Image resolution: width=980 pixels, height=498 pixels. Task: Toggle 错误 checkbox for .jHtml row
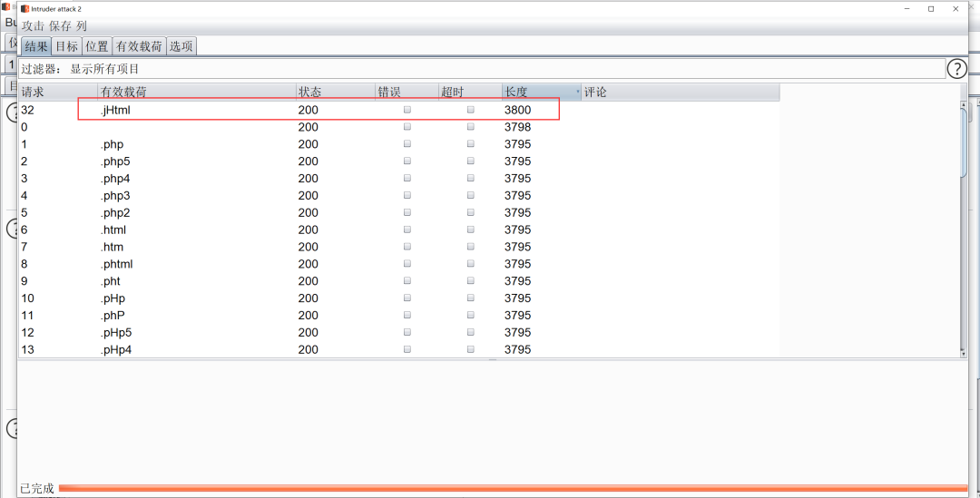tap(407, 110)
